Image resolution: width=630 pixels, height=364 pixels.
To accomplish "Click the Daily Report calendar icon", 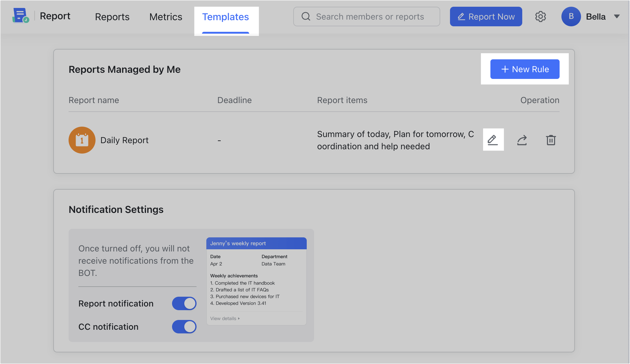I will tap(82, 140).
